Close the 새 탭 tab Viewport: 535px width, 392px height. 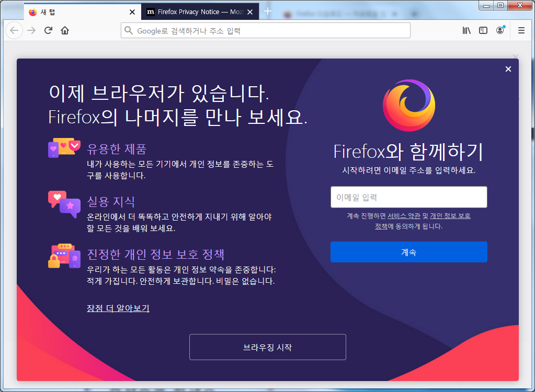(132, 12)
